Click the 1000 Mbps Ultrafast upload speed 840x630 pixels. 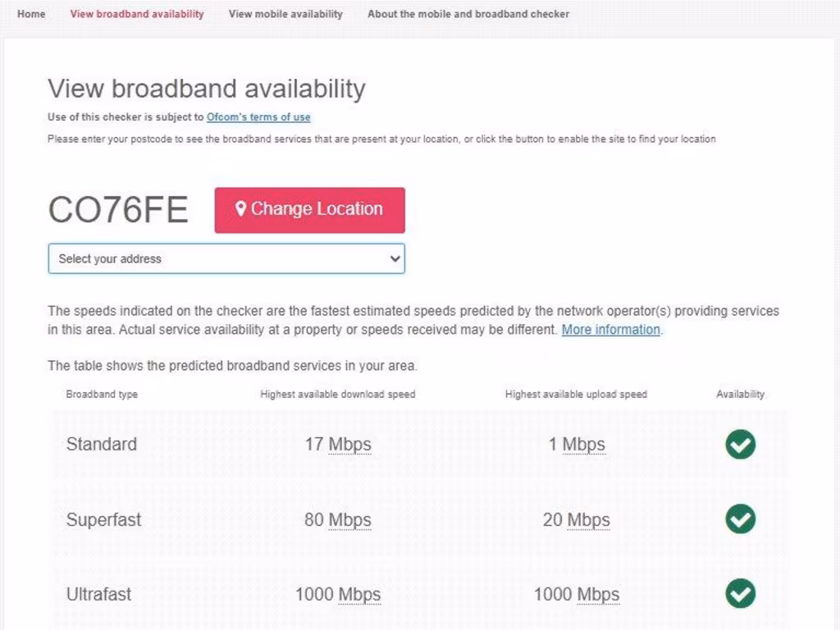point(577,594)
